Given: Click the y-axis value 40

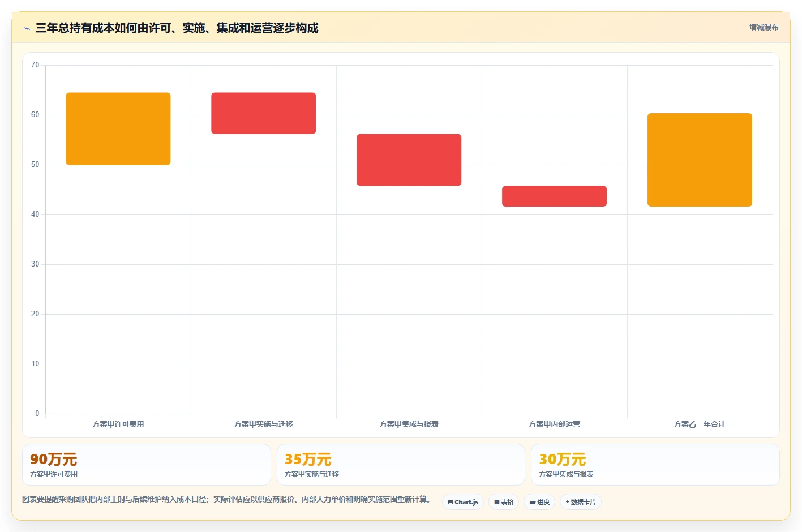Looking at the screenshot, I should (x=35, y=214).
